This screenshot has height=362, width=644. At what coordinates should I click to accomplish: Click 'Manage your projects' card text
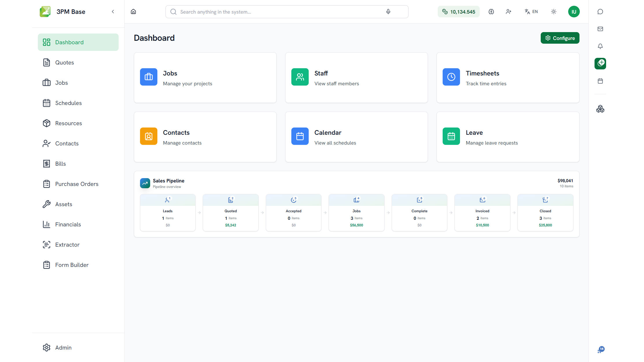click(187, 84)
